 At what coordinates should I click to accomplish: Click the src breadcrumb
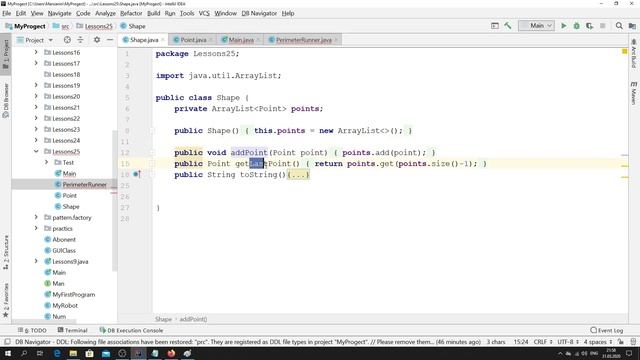[x=61, y=26]
